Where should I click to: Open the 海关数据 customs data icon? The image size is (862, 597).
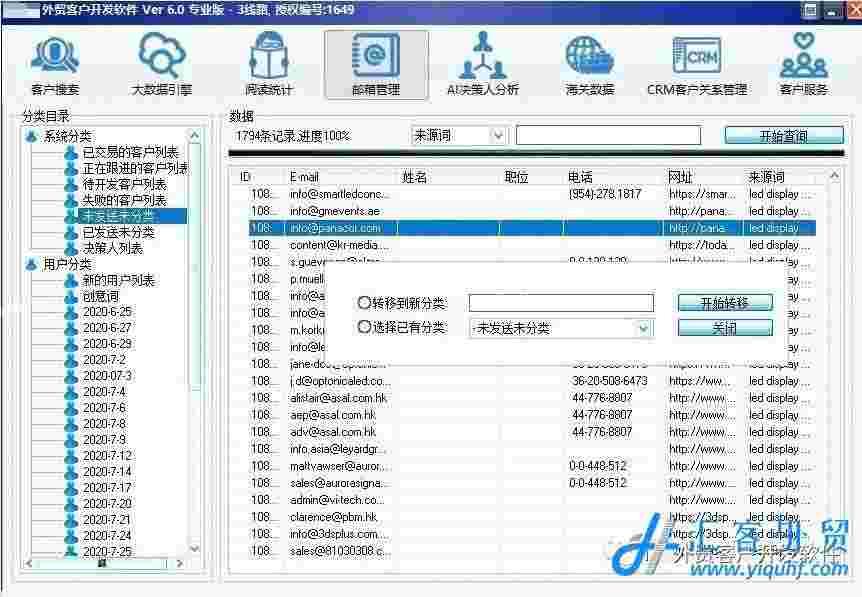(590, 64)
